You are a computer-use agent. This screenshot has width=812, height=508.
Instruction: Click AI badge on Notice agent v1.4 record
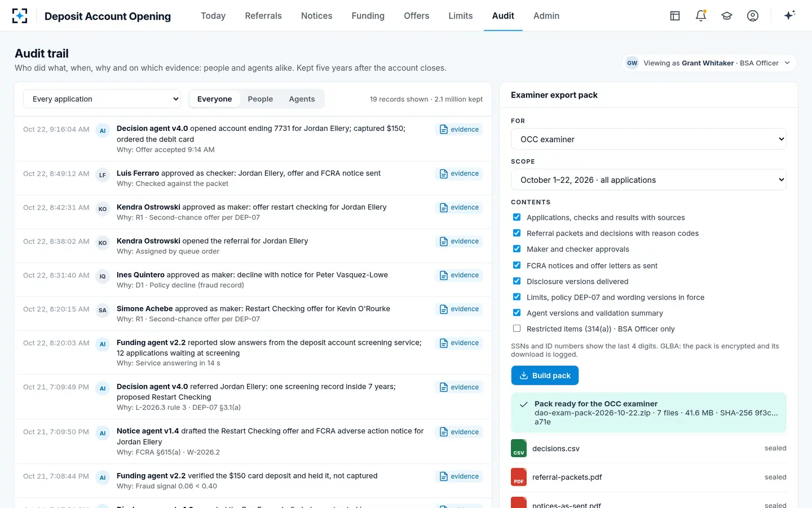coord(103,433)
